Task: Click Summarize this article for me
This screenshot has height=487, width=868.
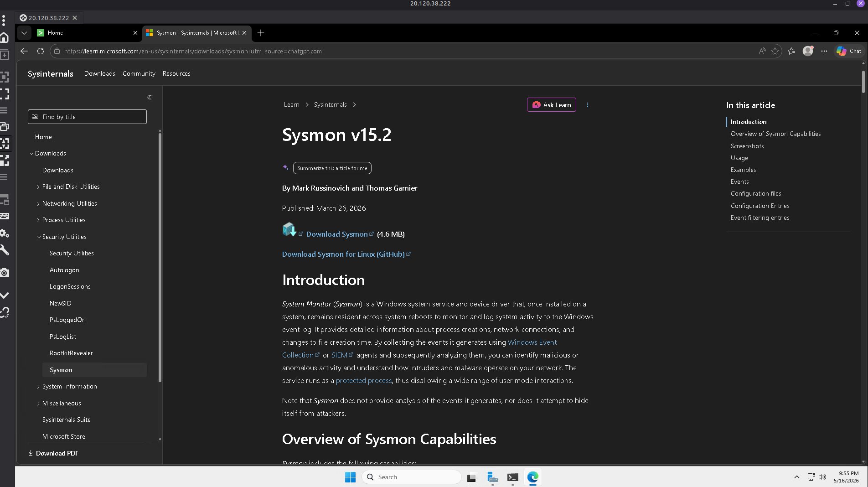Action: point(332,168)
